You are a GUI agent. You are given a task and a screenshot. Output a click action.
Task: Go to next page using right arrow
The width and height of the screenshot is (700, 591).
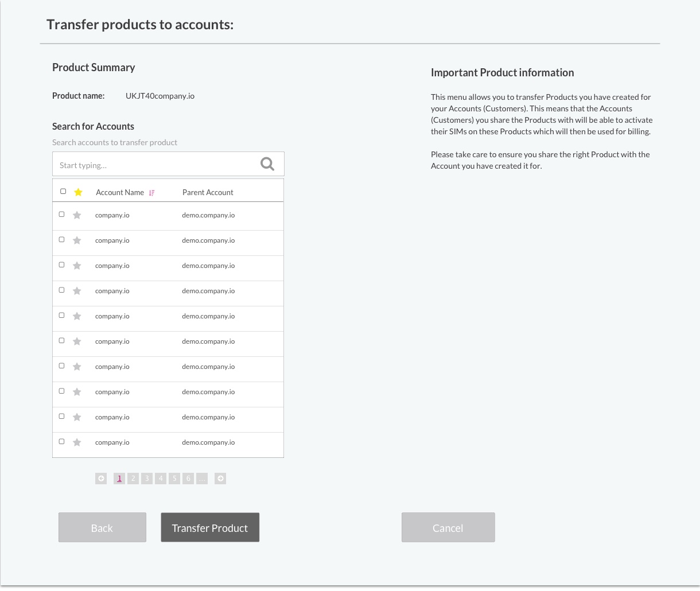tap(220, 479)
